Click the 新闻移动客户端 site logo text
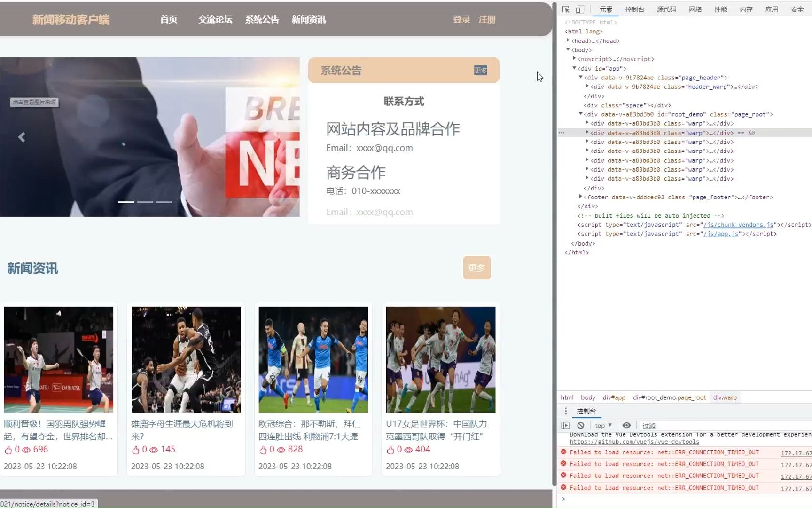Screen dimensions: 812x508 (71, 19)
